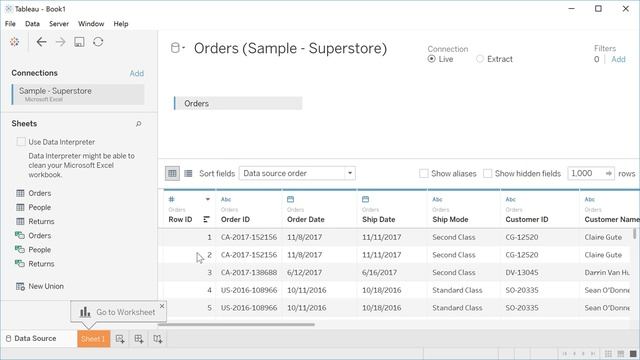Click the Go to Worksheet tooltip

pyautogui.click(x=118, y=312)
